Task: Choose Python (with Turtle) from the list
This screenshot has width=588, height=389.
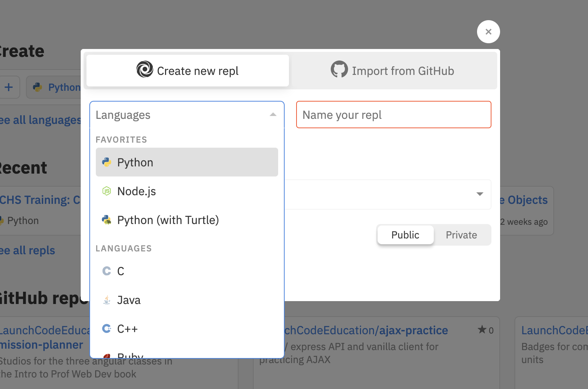Action: [168, 220]
